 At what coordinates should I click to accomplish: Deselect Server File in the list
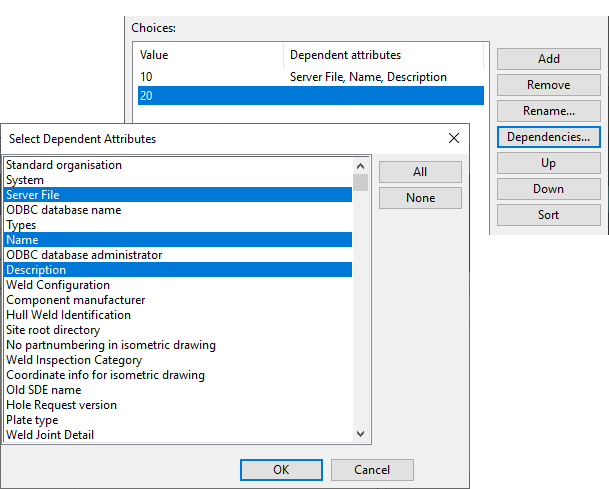[x=177, y=195]
